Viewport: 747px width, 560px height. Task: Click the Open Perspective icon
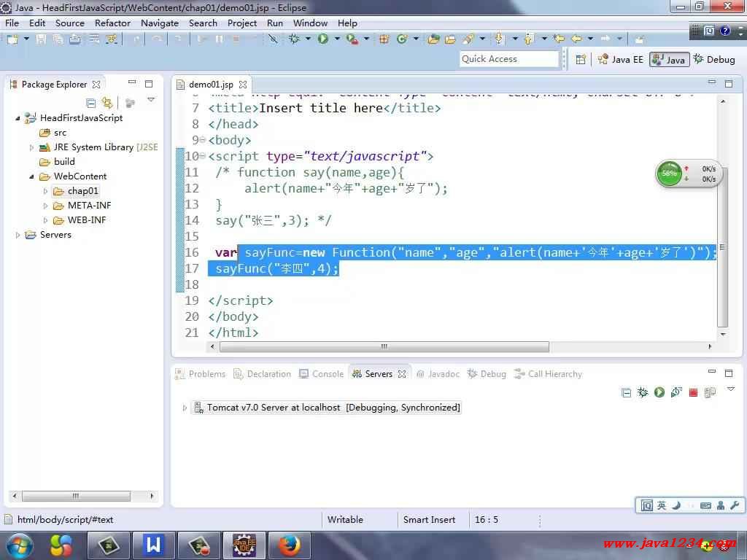click(581, 59)
